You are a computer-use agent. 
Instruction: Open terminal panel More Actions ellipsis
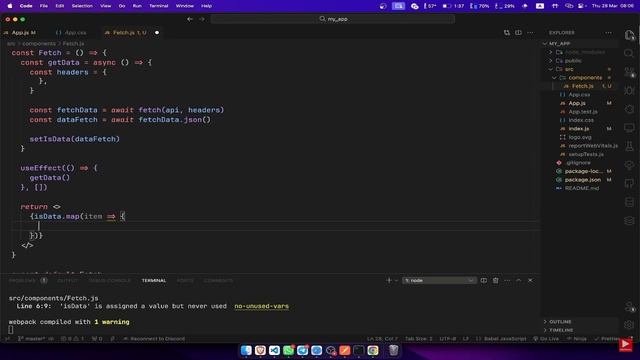[x=507, y=280]
